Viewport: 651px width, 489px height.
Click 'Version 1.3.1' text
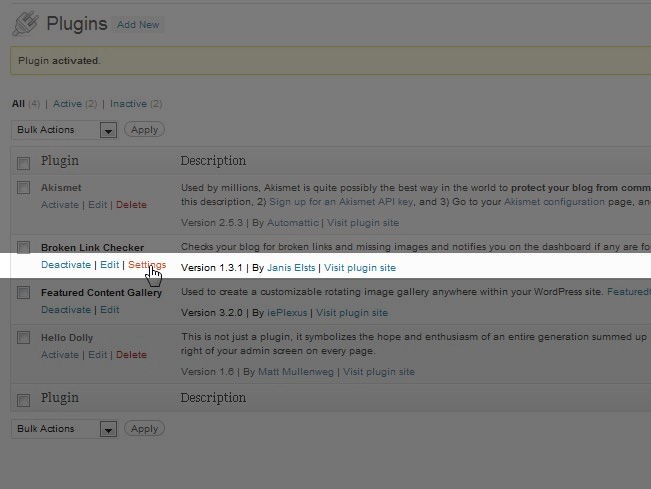click(x=211, y=268)
